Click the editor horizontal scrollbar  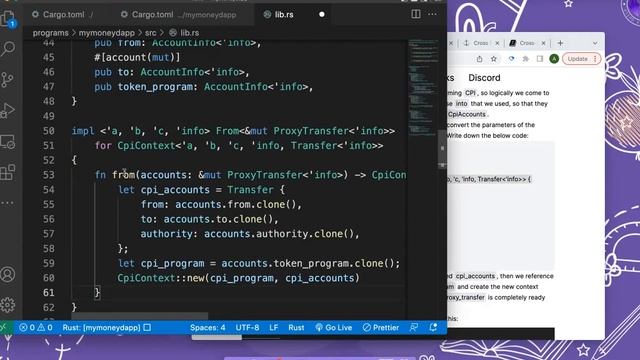click(140, 316)
